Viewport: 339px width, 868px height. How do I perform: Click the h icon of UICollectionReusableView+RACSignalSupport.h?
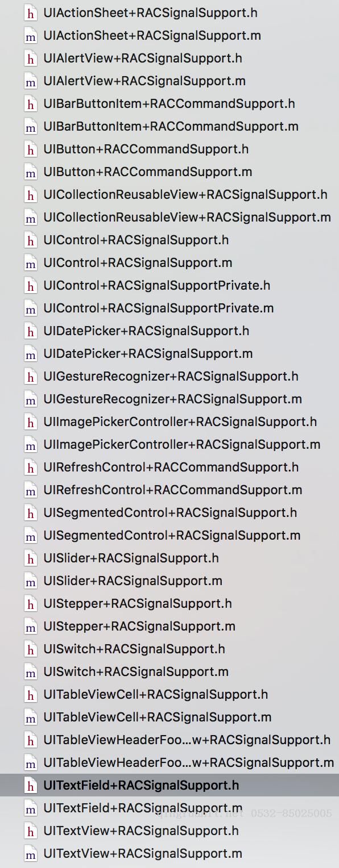[30, 194]
